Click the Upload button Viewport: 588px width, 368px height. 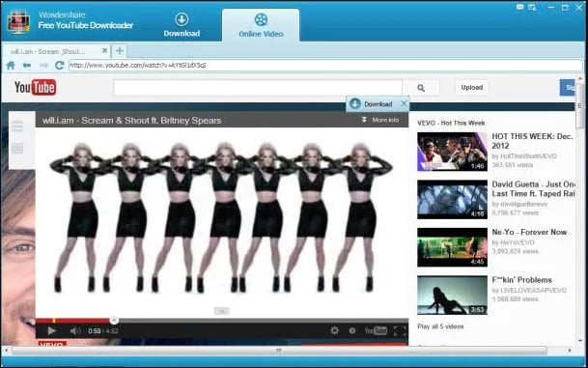point(472,87)
